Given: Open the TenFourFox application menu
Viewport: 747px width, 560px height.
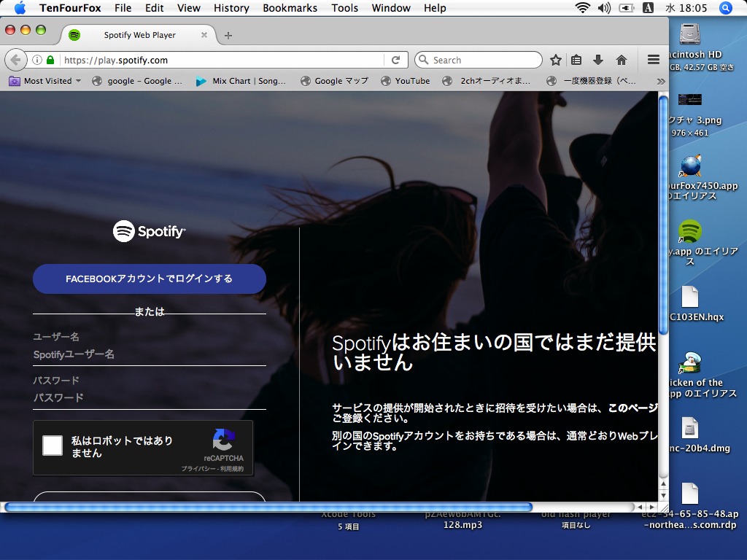Looking at the screenshot, I should 71,8.
